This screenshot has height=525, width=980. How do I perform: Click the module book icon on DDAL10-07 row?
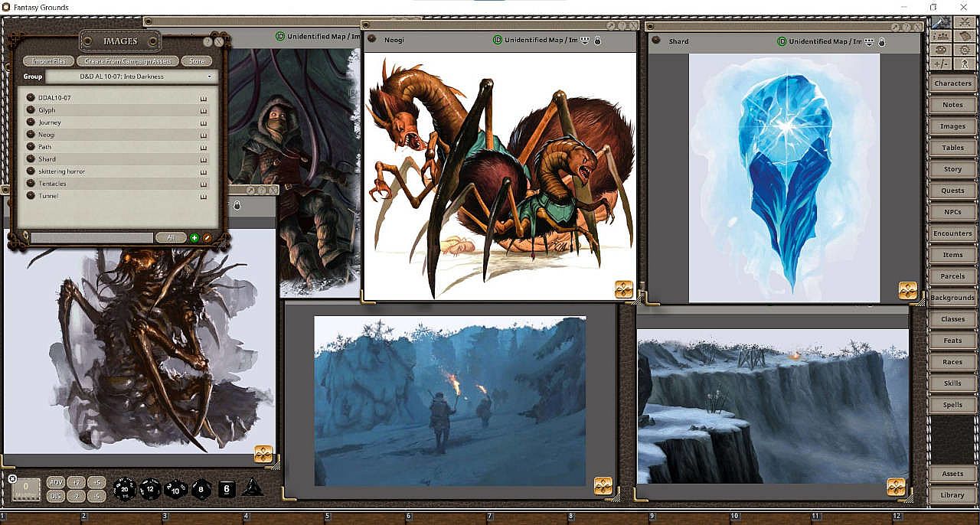204,98
